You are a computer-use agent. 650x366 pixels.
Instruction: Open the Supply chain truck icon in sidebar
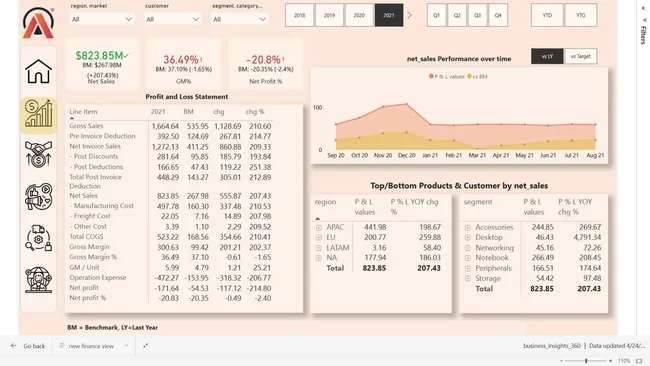click(x=39, y=238)
